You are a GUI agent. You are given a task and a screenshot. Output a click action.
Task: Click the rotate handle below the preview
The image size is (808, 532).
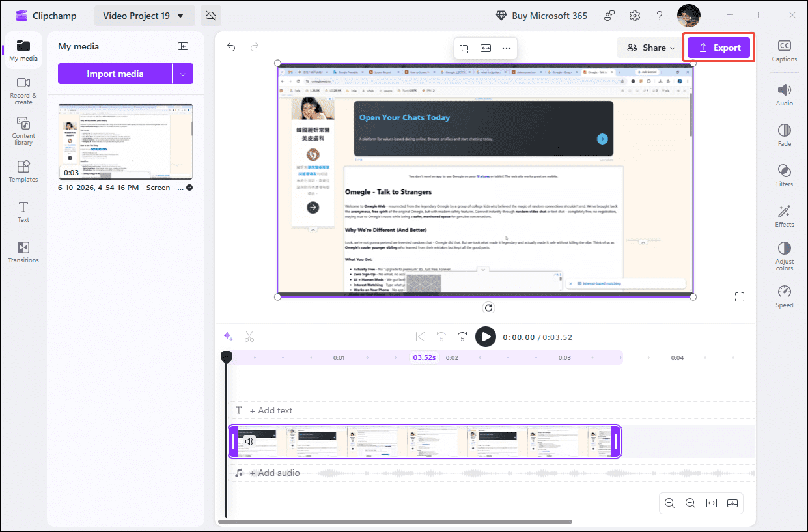pos(488,307)
